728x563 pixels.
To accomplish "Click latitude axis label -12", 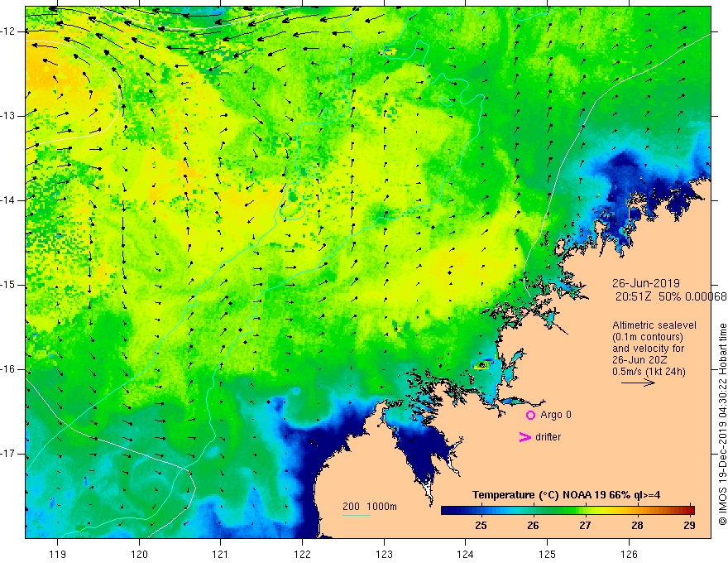I will (9, 31).
